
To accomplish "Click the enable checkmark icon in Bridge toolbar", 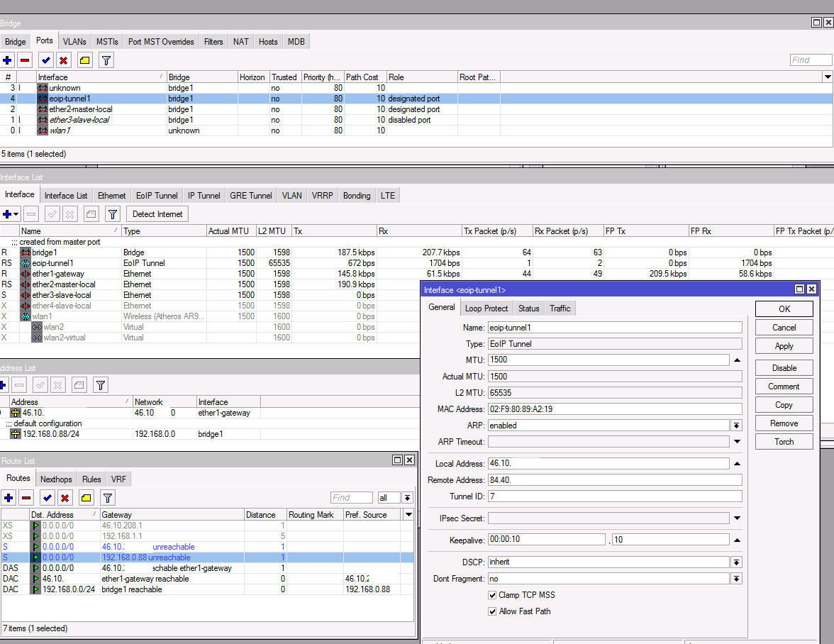I will coord(46,60).
